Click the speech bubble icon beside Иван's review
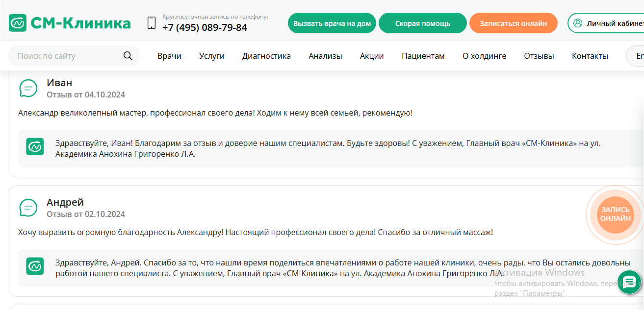This screenshot has height=310, width=644. click(x=28, y=88)
